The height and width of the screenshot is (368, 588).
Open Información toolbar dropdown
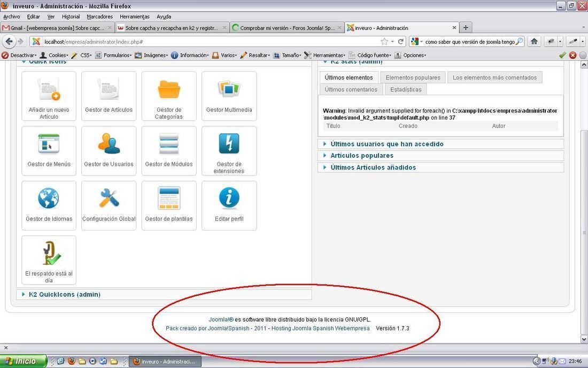(x=190, y=55)
